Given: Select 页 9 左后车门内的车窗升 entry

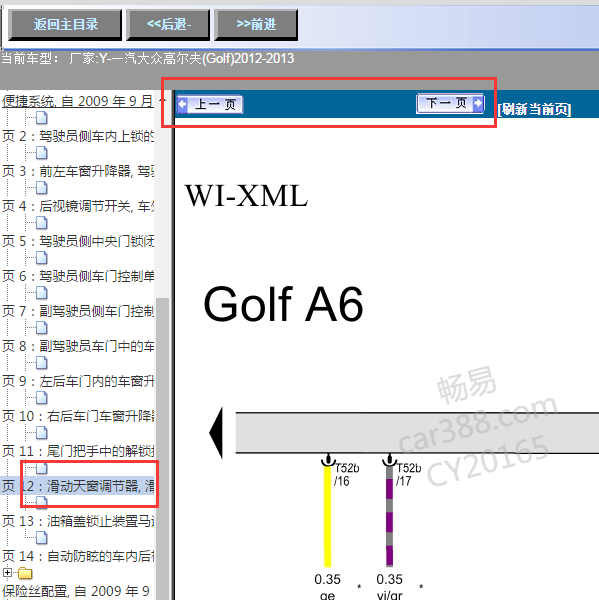Looking at the screenshot, I should point(78,381).
